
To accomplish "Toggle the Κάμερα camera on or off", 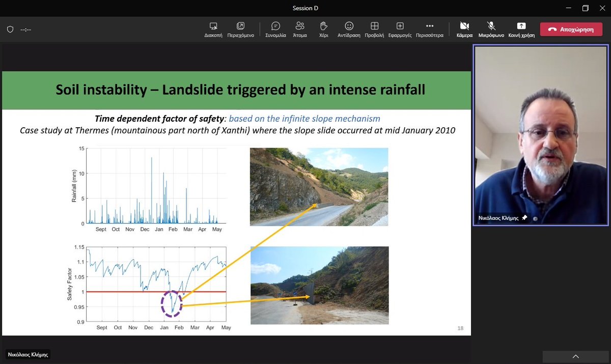I will point(464,30).
